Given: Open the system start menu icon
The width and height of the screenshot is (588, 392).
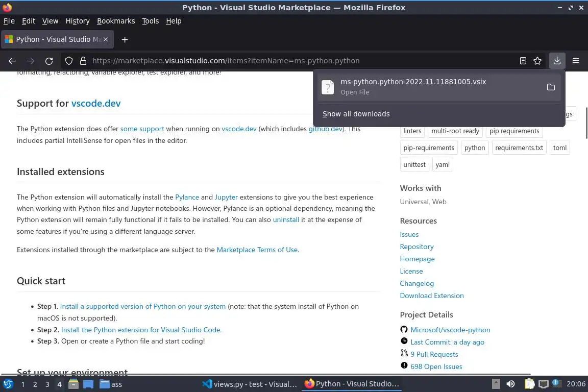Looking at the screenshot, I should (x=8, y=384).
